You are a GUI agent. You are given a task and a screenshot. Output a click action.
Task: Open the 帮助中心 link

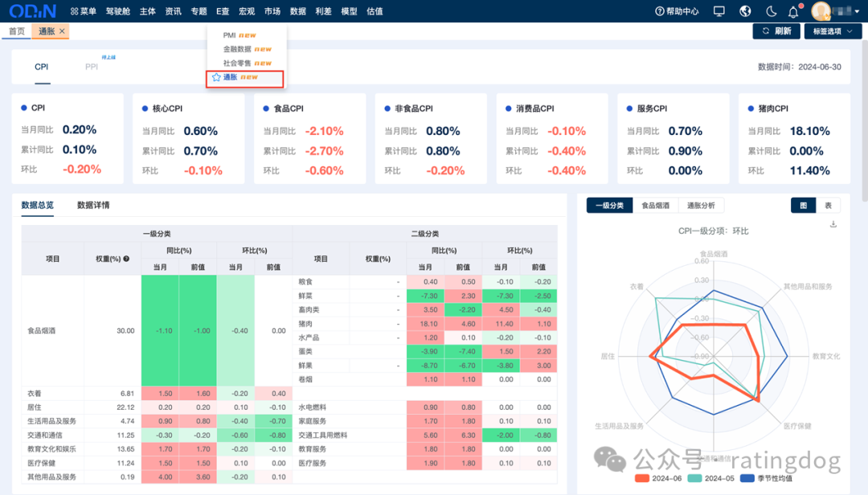coord(677,11)
